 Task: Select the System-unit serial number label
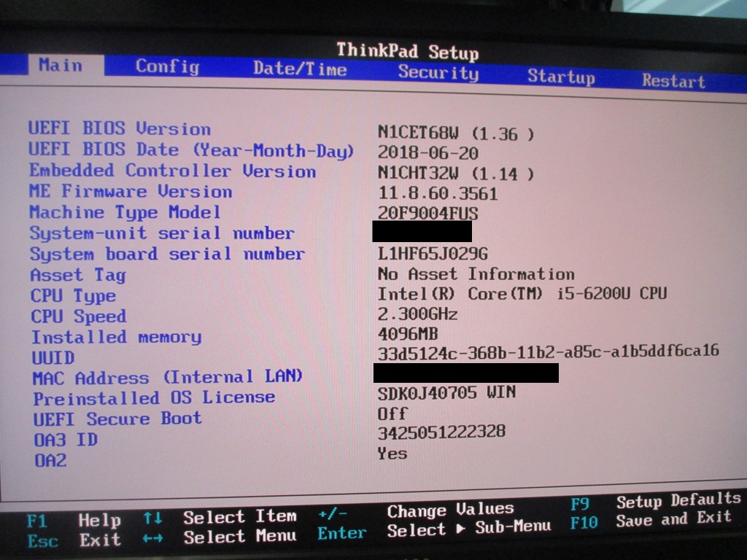coord(162,233)
